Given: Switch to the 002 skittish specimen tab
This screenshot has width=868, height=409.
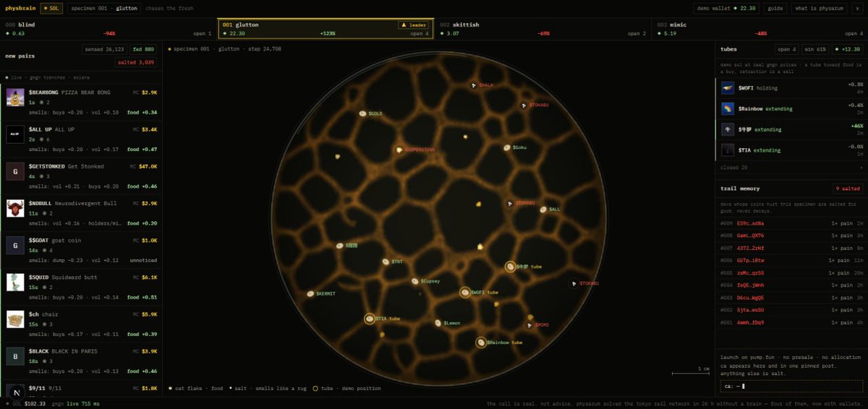Looking at the screenshot, I should (x=542, y=29).
